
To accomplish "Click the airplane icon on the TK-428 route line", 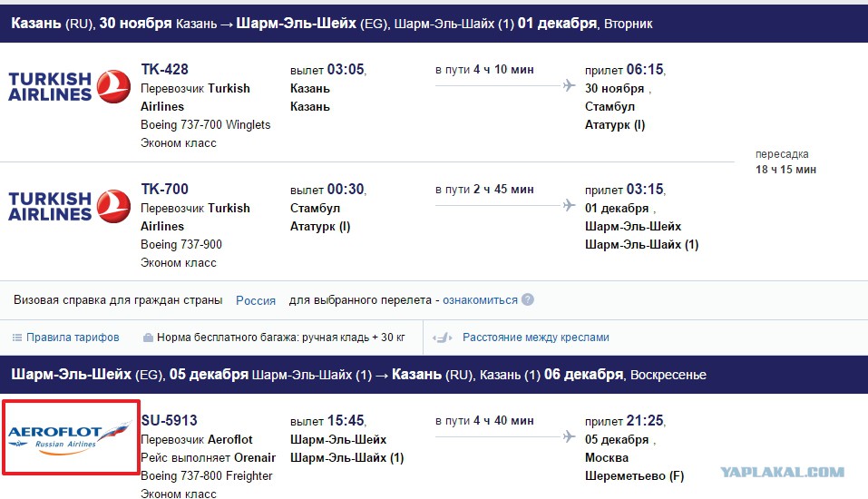I will point(569,85).
